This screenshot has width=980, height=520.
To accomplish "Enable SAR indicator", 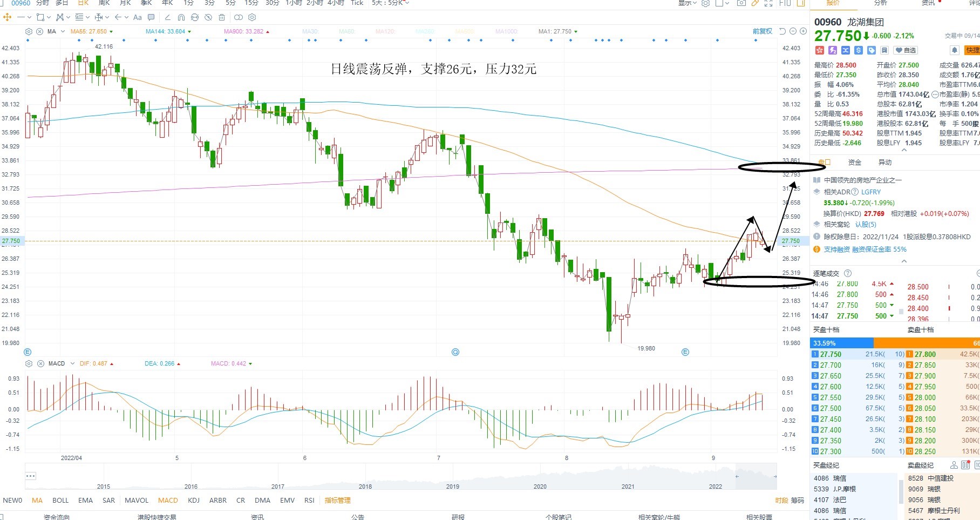I will click(x=108, y=501).
